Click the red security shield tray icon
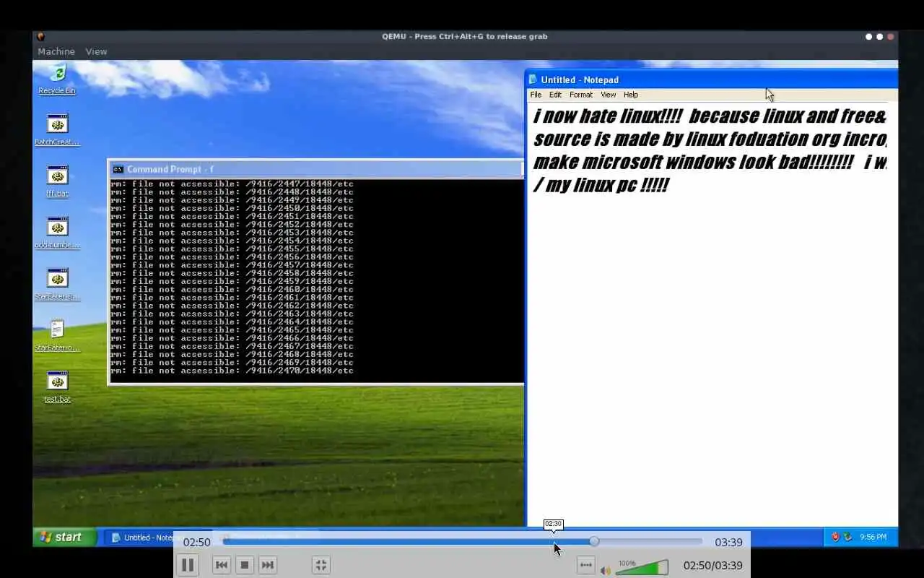Screen dimensions: 924x578 [x=835, y=537]
